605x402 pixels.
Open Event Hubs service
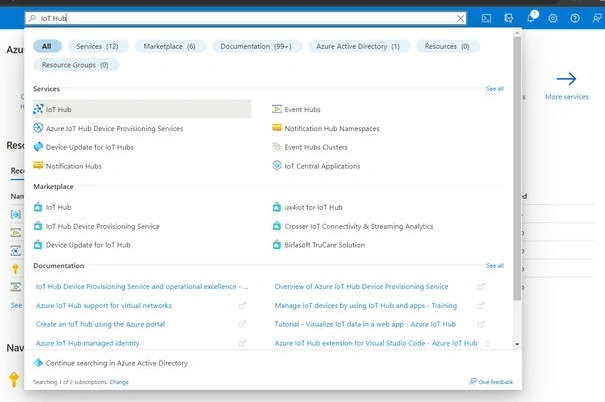coord(296,109)
